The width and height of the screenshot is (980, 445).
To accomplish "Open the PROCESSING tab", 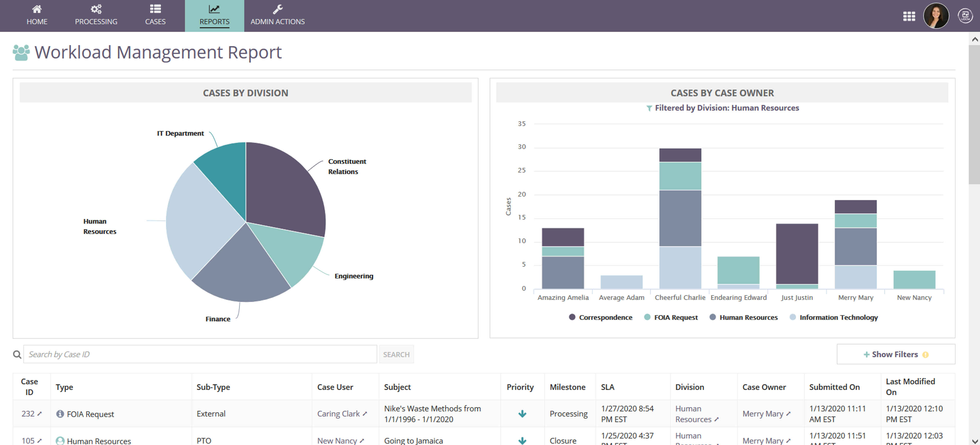I will point(96,16).
